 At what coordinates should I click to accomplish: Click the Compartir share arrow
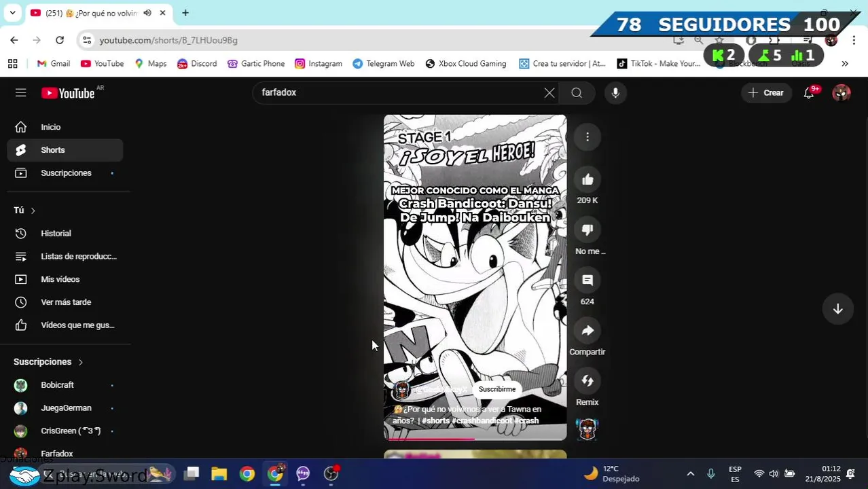(587, 331)
